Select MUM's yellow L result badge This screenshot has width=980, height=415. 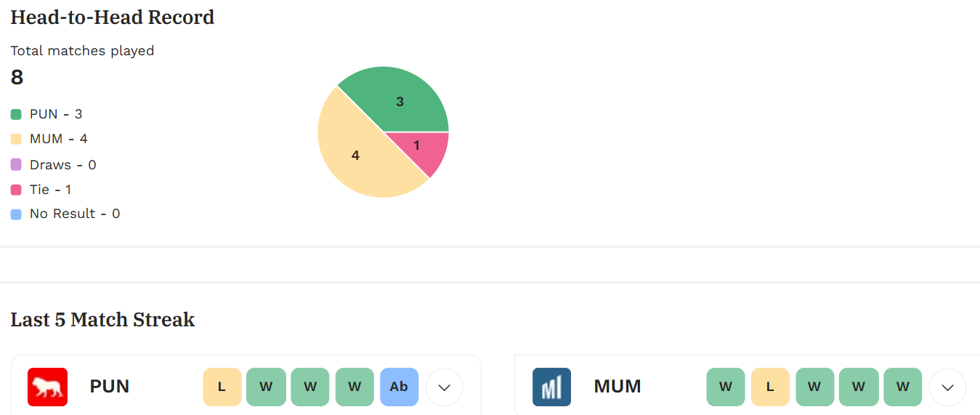coord(770,387)
